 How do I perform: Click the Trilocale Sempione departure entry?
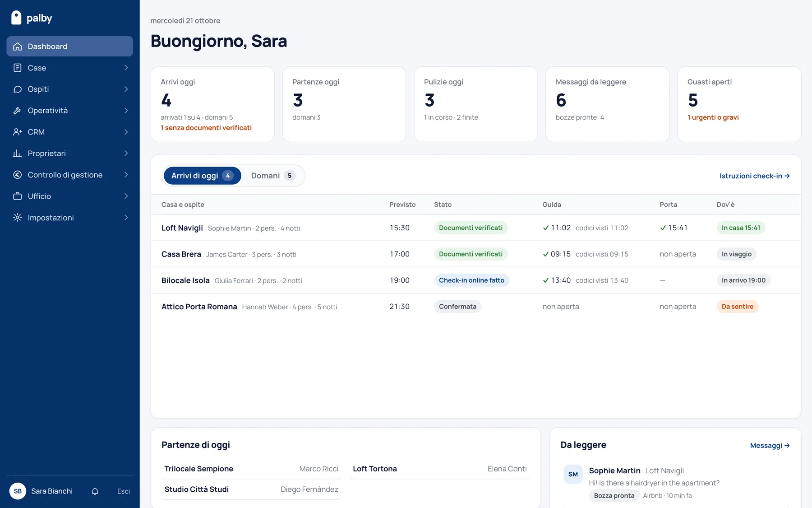coord(251,469)
